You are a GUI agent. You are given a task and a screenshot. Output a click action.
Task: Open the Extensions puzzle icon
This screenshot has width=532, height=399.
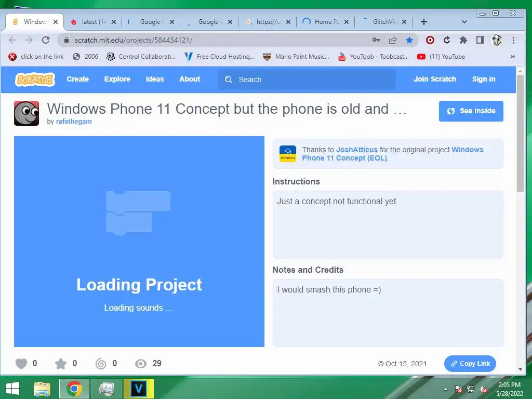[x=463, y=40]
